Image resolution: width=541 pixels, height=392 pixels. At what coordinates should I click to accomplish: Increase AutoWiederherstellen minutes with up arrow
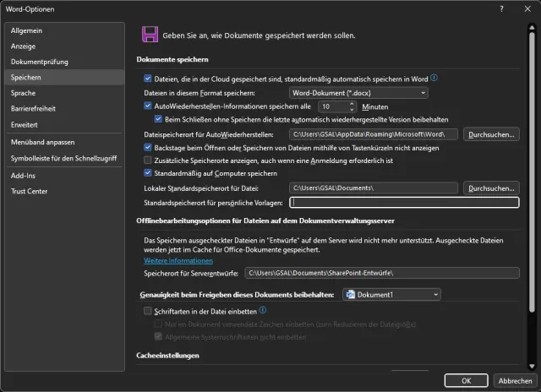click(x=352, y=104)
